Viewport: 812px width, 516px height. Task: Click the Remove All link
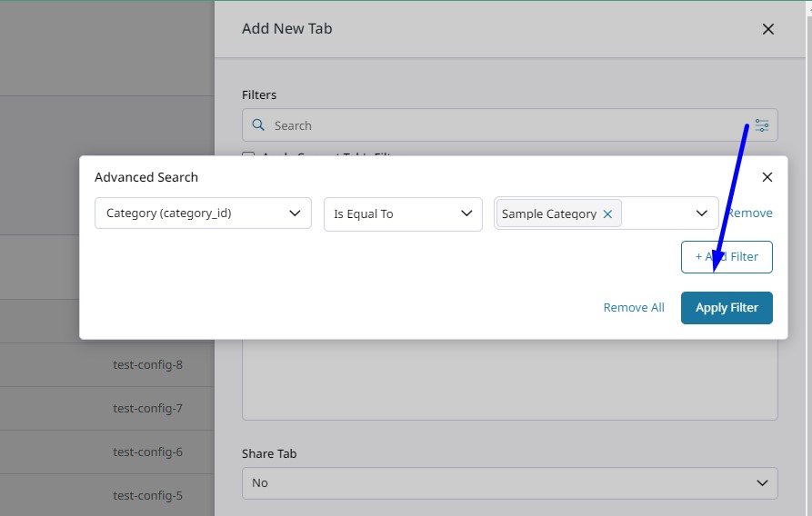pos(634,308)
